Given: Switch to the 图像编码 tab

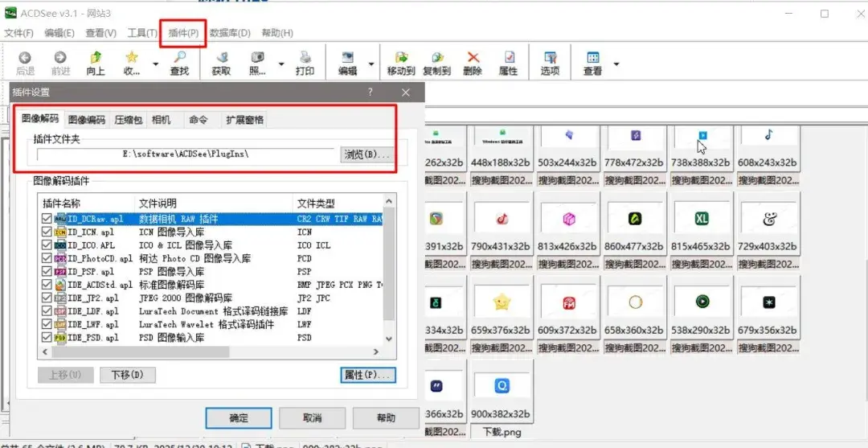Looking at the screenshot, I should coord(86,120).
